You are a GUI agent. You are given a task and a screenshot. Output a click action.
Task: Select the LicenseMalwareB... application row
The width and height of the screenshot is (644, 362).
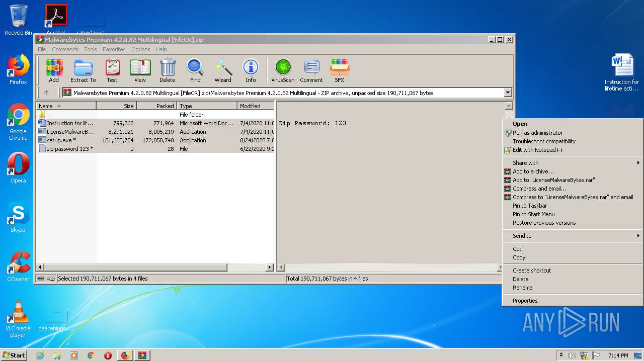[x=155, y=132]
